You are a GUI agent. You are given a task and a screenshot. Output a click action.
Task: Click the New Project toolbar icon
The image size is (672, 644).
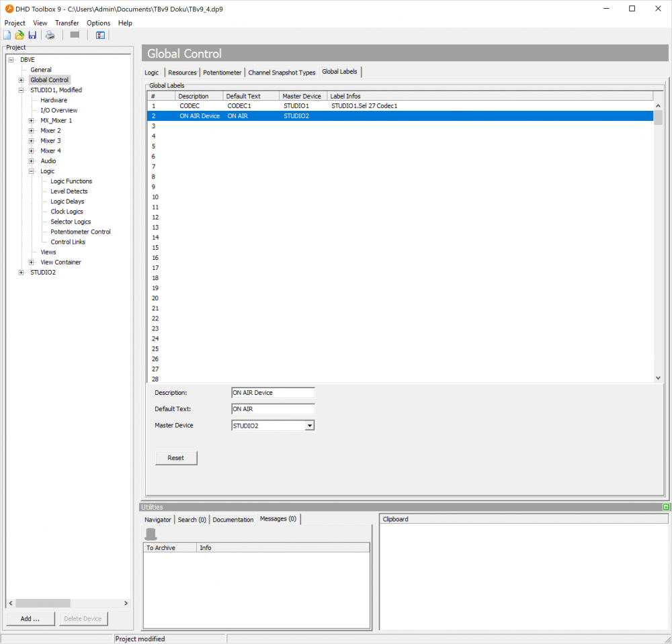(x=7, y=35)
